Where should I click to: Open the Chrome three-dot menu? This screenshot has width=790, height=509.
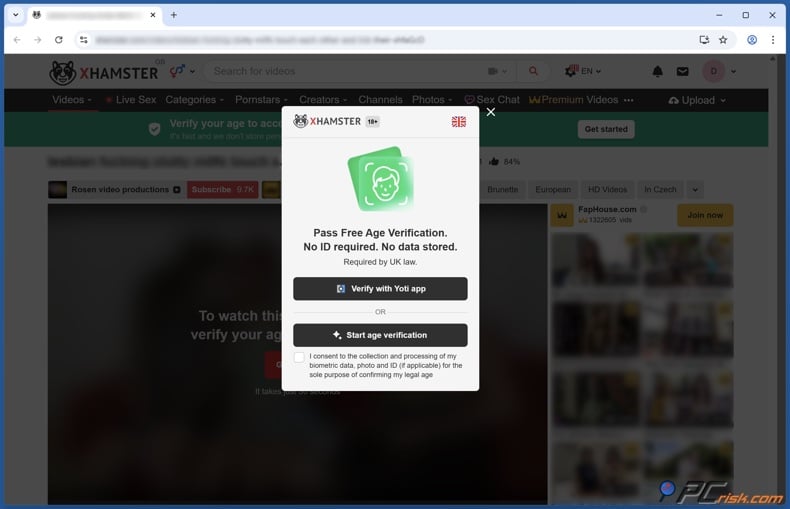click(x=773, y=40)
